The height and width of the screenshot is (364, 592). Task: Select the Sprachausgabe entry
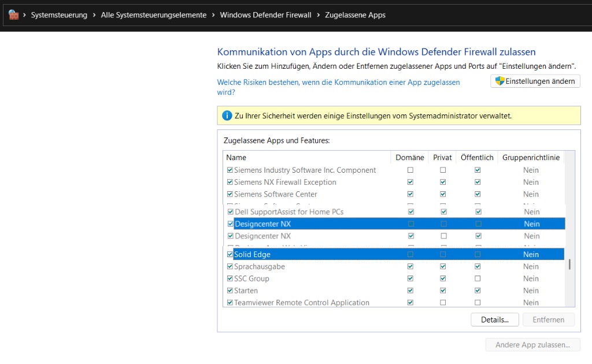coord(260,267)
